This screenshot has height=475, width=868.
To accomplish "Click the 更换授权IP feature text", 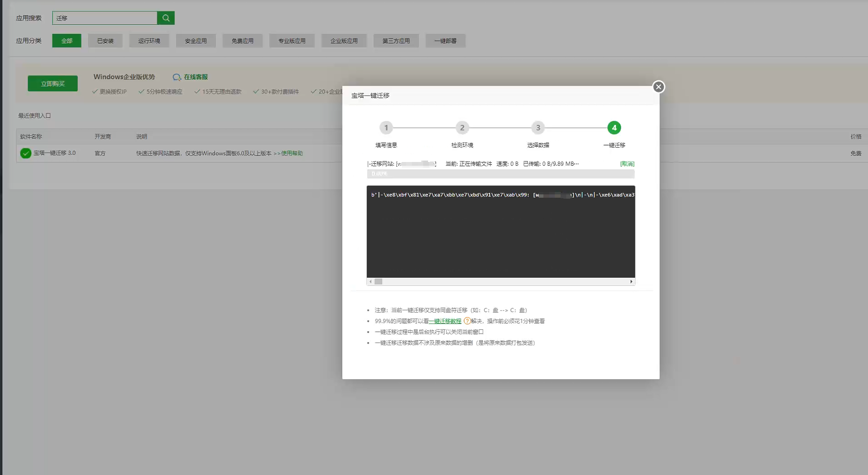I will pyautogui.click(x=113, y=92).
